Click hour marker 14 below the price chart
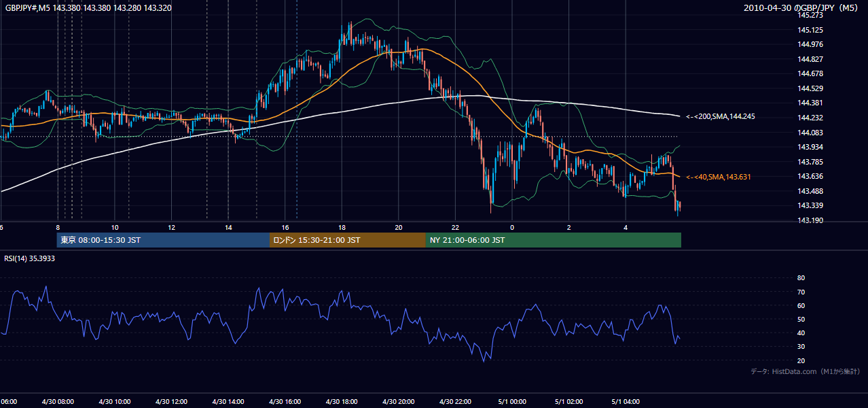 [228, 227]
